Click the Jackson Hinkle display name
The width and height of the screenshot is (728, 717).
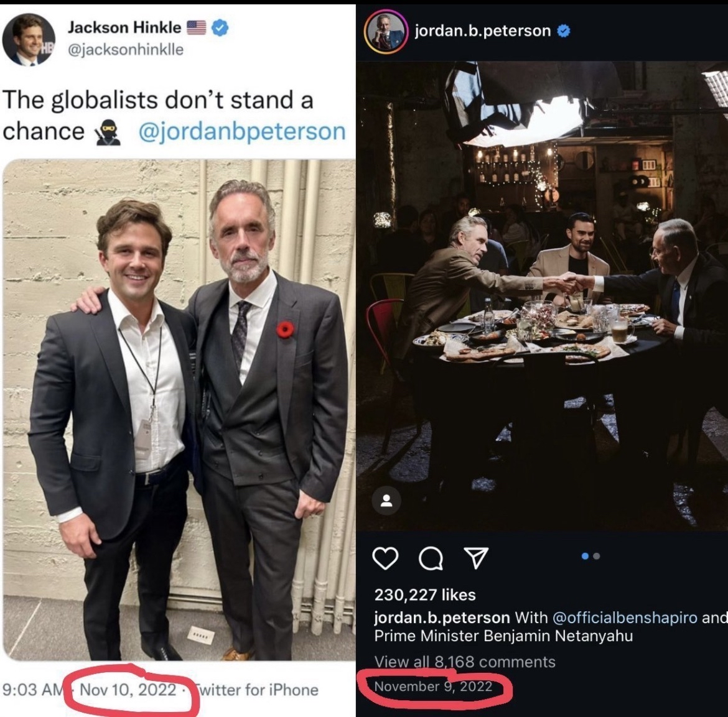(x=124, y=27)
